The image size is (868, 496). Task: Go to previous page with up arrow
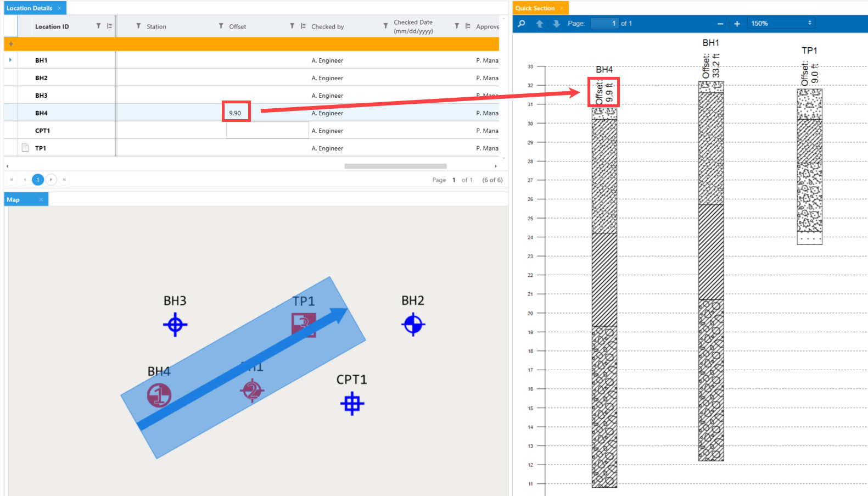[x=540, y=24]
